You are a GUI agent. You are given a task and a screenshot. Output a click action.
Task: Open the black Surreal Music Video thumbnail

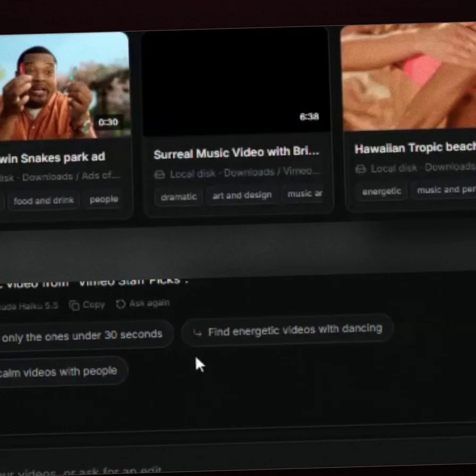coord(236,81)
